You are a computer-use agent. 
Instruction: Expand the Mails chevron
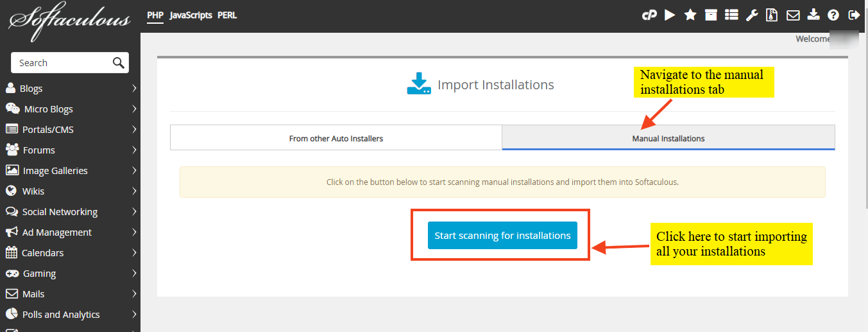(134, 293)
